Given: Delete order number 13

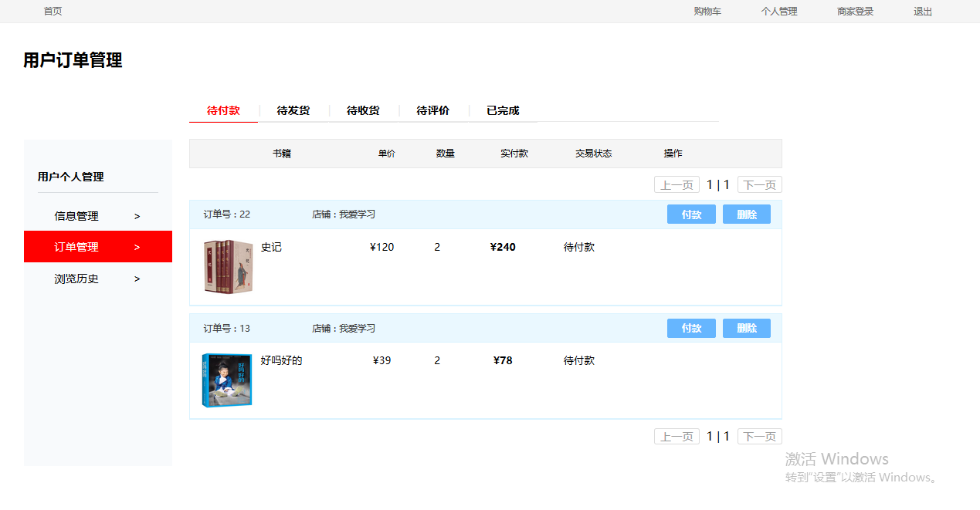Looking at the screenshot, I should (747, 328).
